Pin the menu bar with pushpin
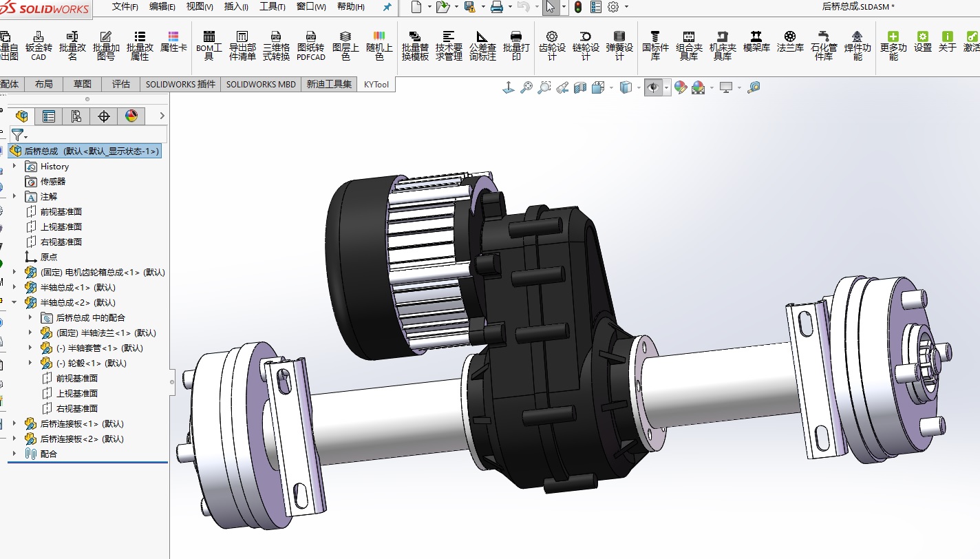This screenshot has height=559, width=980. [387, 7]
